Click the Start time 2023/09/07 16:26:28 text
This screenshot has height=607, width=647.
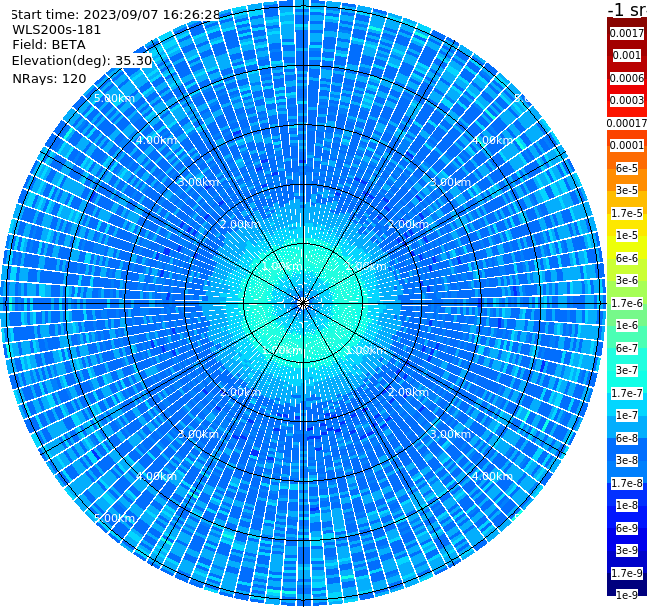click(116, 14)
